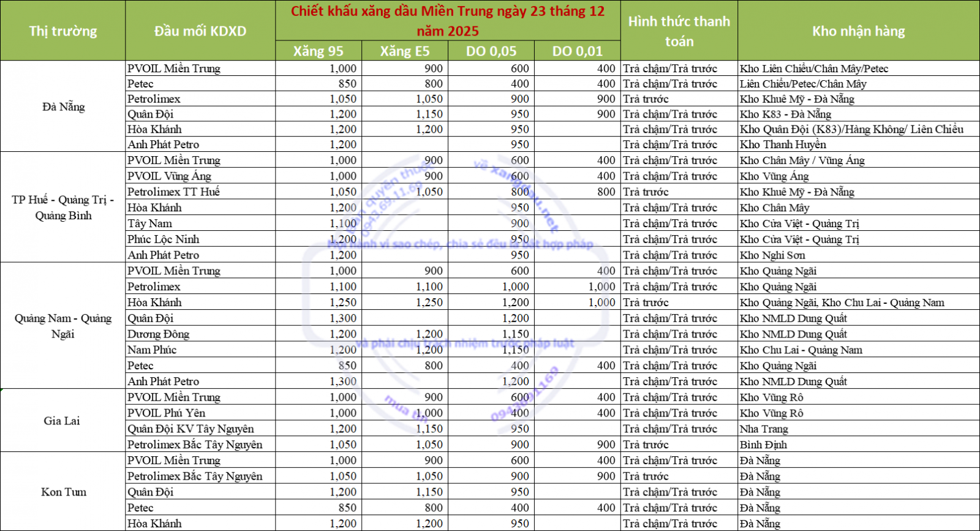Click the Nha Trang warehouse cell
This screenshot has height=531, width=980.
pos(764,429)
